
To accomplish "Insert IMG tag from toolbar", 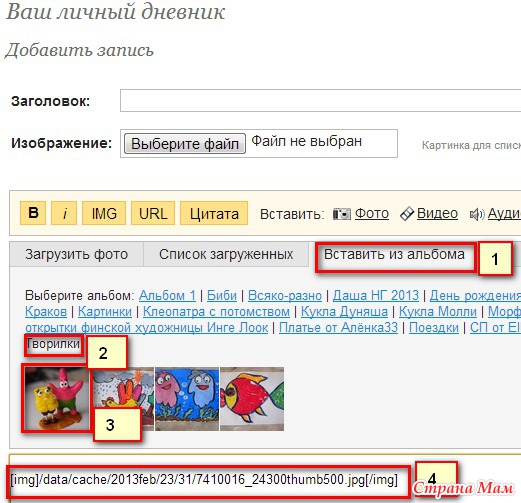I will click(104, 213).
